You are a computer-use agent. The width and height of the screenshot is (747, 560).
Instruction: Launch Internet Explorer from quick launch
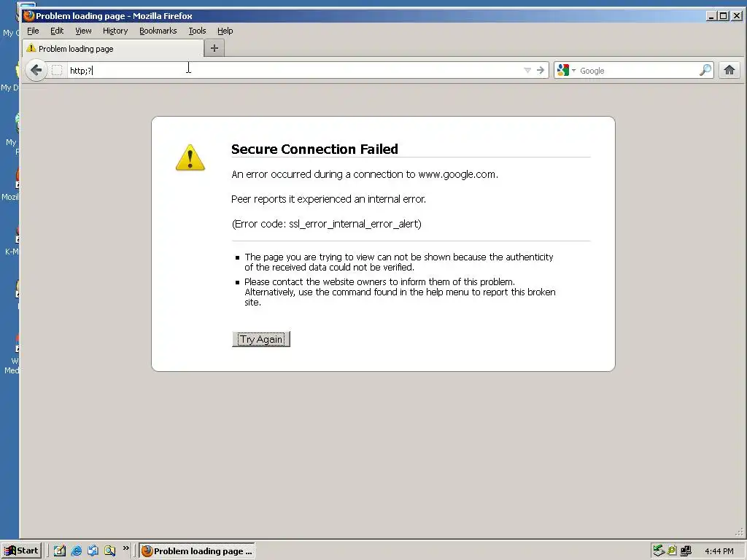coord(76,551)
